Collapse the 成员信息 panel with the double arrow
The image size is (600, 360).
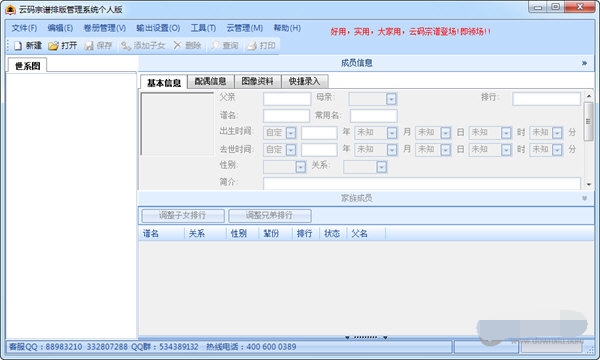point(584,63)
